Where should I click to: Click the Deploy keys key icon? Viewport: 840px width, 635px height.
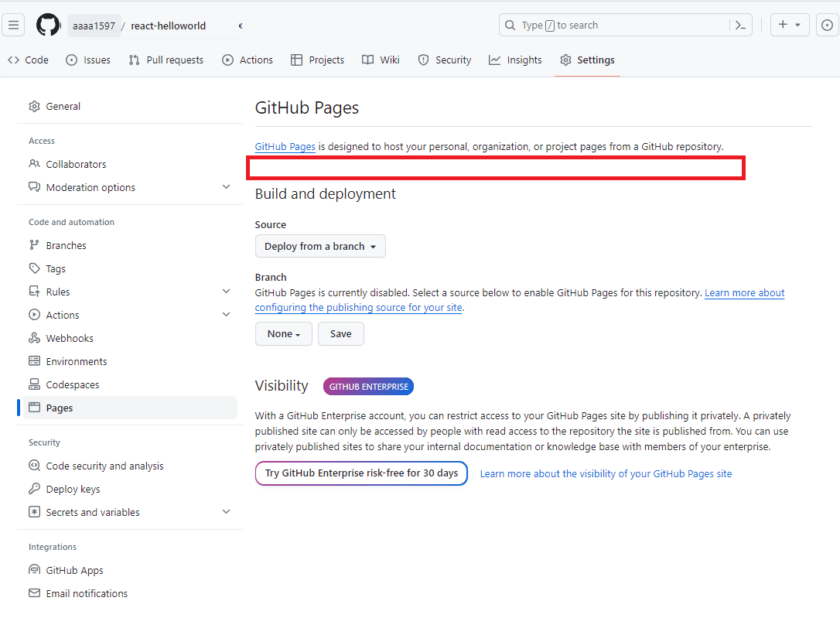34,489
